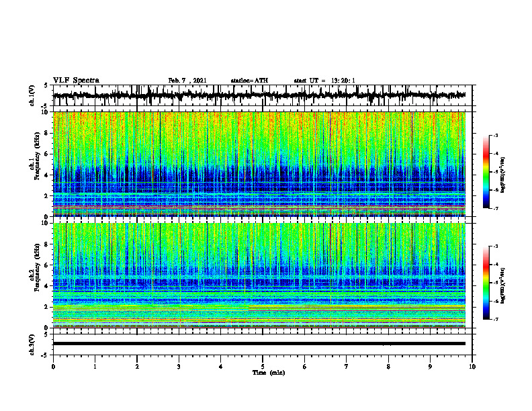Click the "8" kHz tick on ch.1 axis
This screenshot has height=411, width=532.
coord(47,133)
